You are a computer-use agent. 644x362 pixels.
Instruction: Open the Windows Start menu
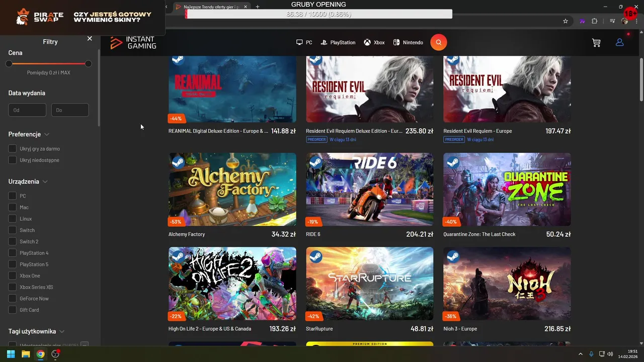[11, 354]
